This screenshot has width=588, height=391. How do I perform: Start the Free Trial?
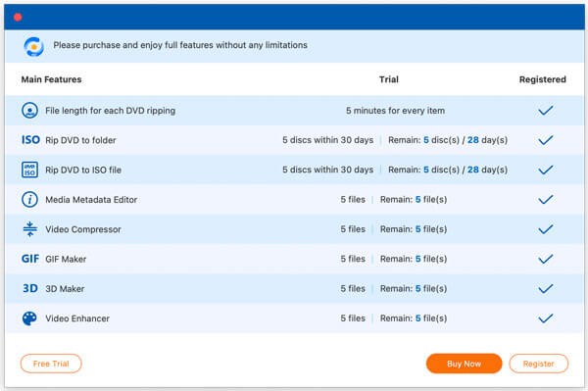tap(51, 364)
